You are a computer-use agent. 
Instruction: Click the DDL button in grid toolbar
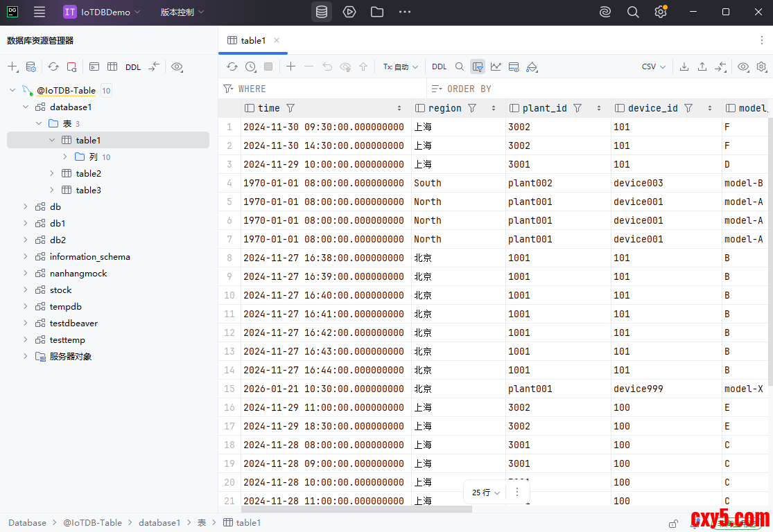440,66
